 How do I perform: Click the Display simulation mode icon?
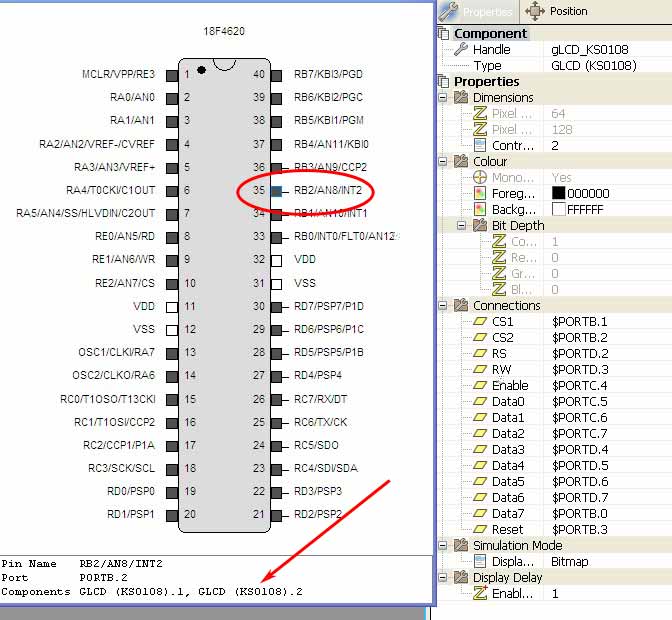coord(480,561)
